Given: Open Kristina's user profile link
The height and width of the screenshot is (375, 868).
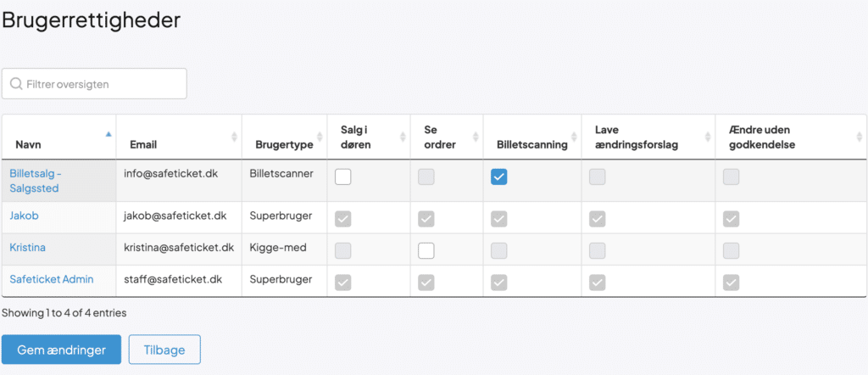Looking at the screenshot, I should [x=27, y=247].
